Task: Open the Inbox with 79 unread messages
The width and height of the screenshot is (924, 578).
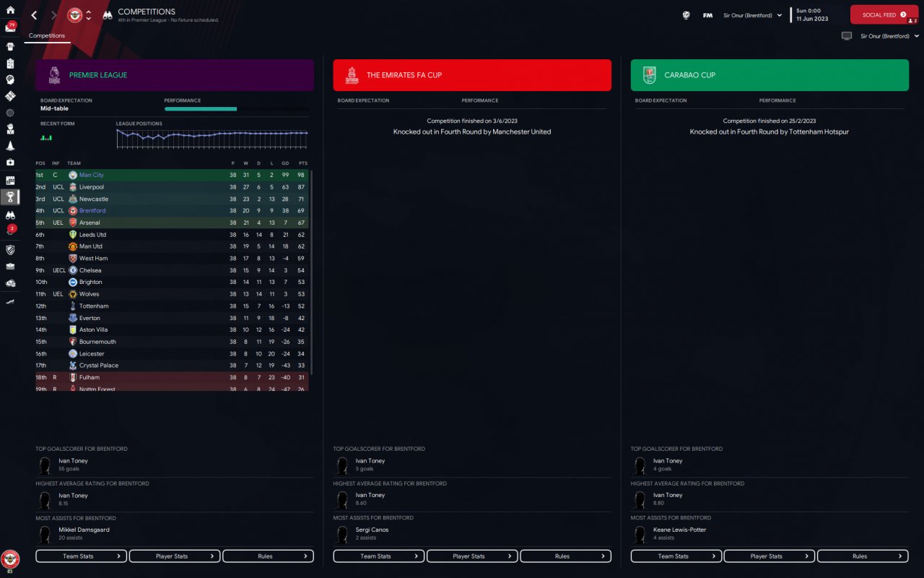Action: click(10, 27)
